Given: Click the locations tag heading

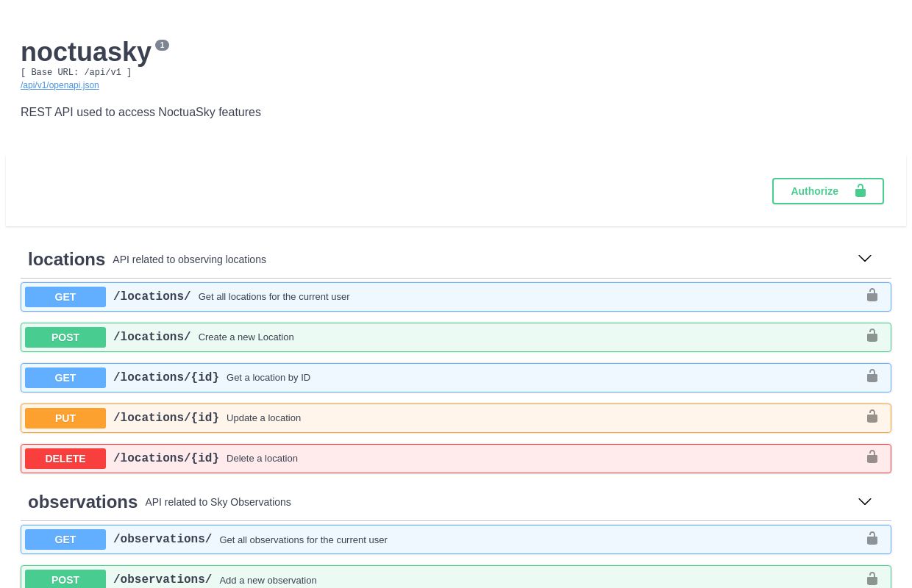Looking at the screenshot, I should (67, 259).
